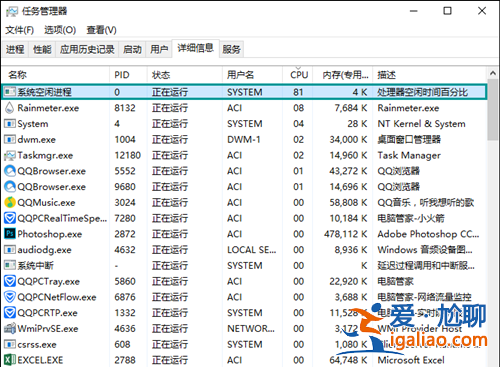Click memory value 58,808 K
This screenshot has width=500, height=367.
(348, 202)
